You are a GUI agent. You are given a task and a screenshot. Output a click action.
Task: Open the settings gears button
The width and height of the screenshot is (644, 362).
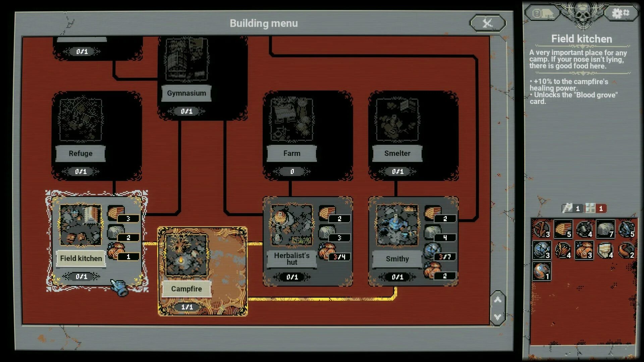pyautogui.click(x=621, y=13)
